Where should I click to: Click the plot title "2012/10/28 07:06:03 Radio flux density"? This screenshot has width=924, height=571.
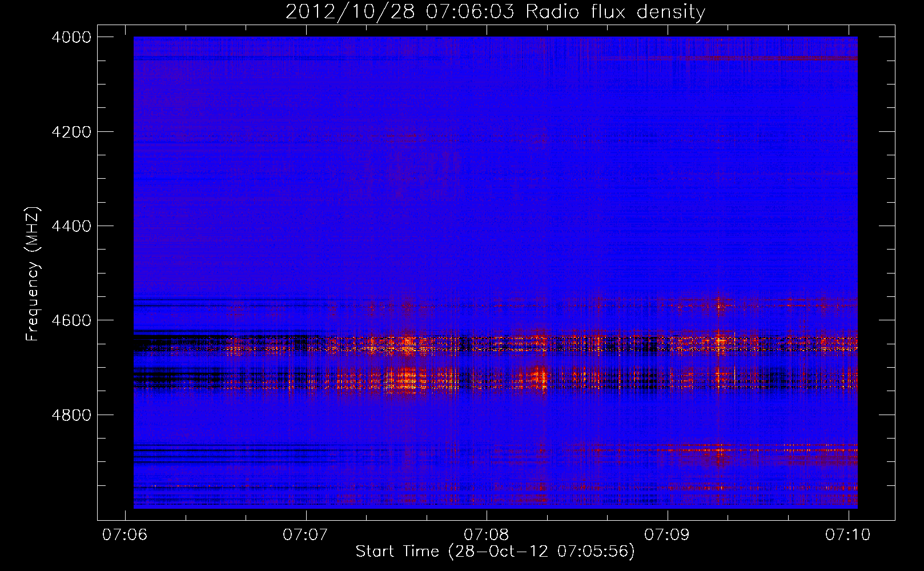coord(495,11)
